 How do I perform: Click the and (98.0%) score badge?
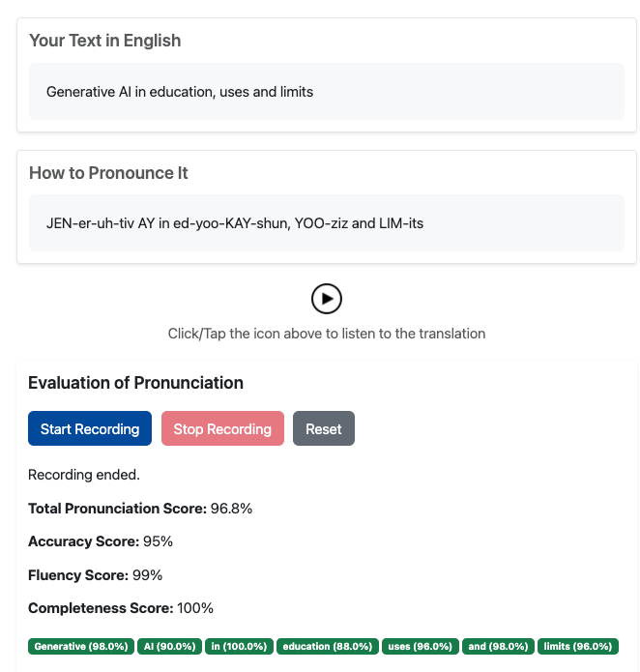[x=498, y=647]
